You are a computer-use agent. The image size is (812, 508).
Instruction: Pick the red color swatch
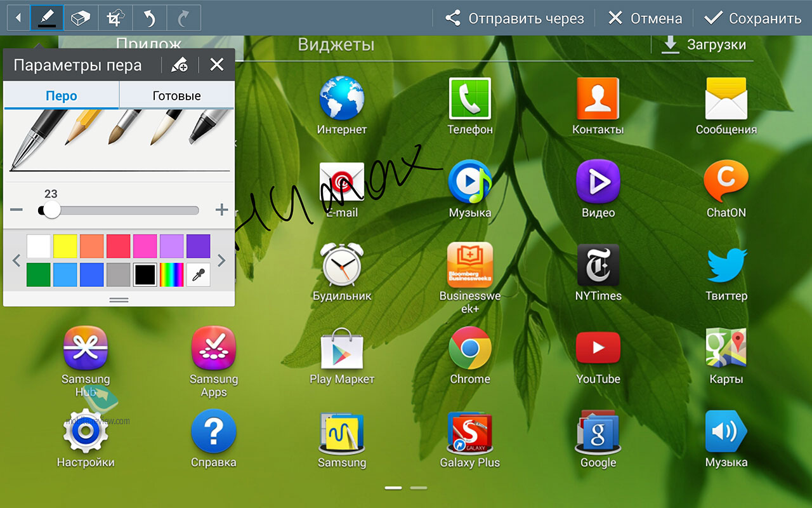[x=119, y=246]
